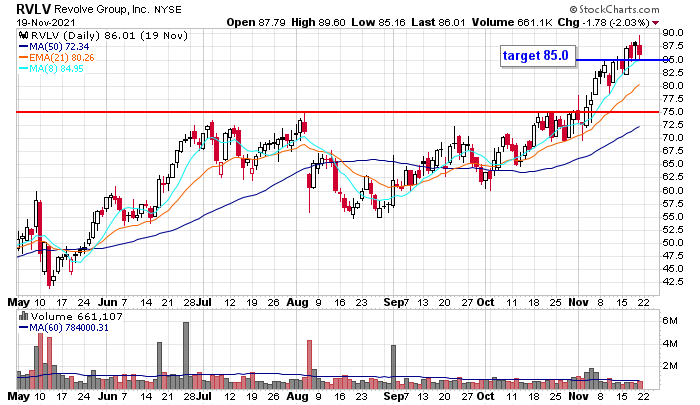Click the Oct label on price chart axis
The width and height of the screenshot is (700, 405).
pyautogui.click(x=485, y=302)
